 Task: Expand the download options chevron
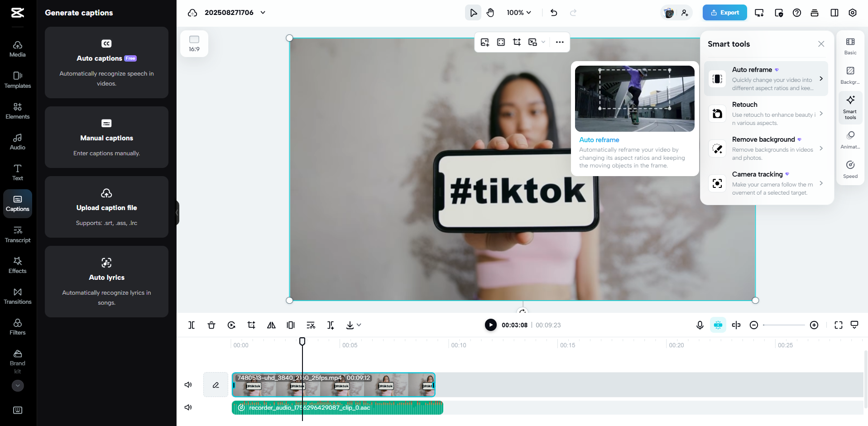pos(360,325)
